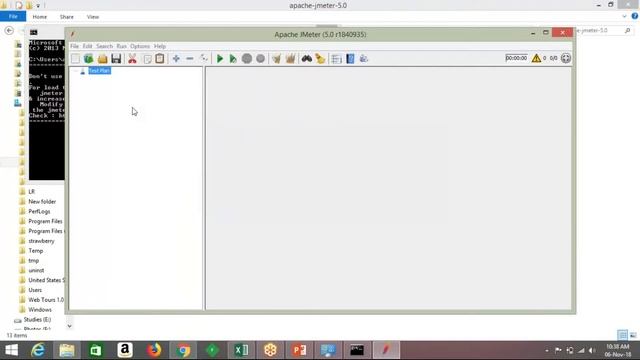
Task: Click the Explorer search magnifier icon
Action: (628, 30)
